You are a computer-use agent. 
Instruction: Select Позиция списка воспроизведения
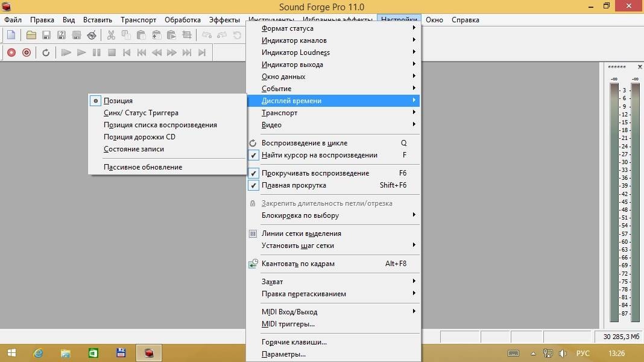(168, 125)
